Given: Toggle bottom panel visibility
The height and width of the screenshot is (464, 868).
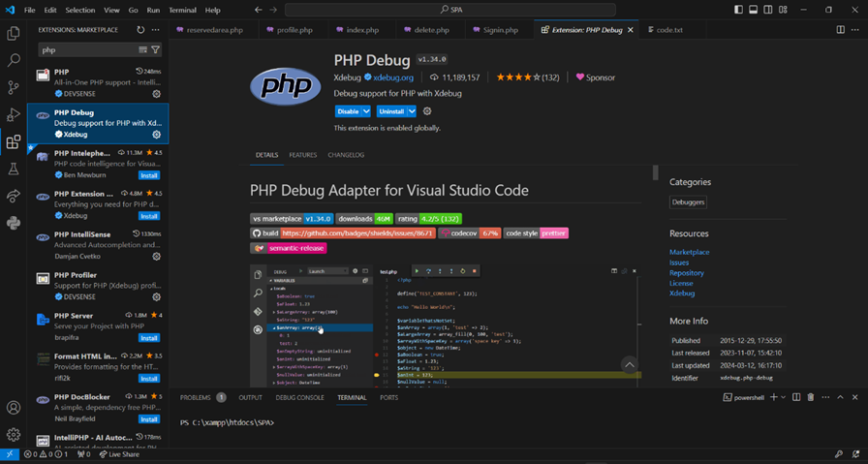Looking at the screenshot, I should pyautogui.click(x=754, y=10).
